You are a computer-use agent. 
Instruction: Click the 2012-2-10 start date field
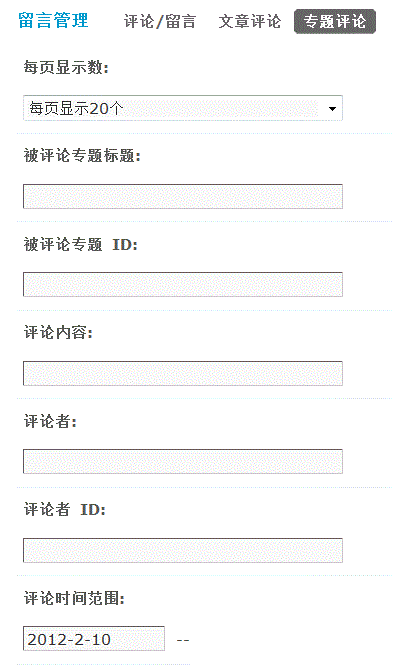pyautogui.click(x=94, y=638)
